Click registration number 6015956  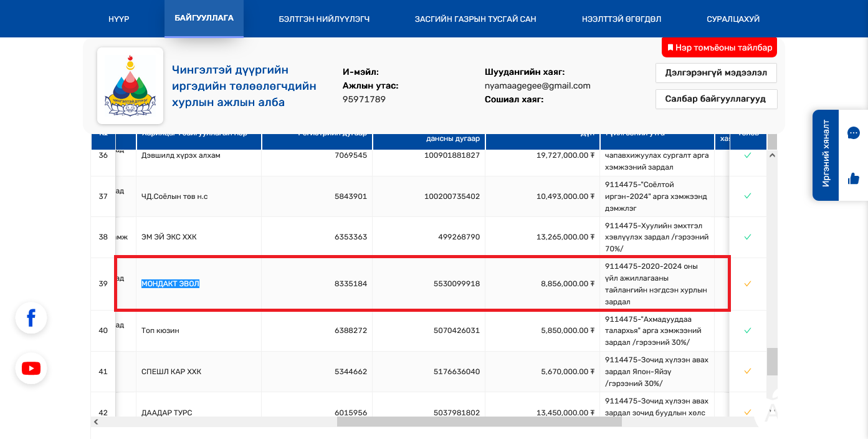(351, 413)
